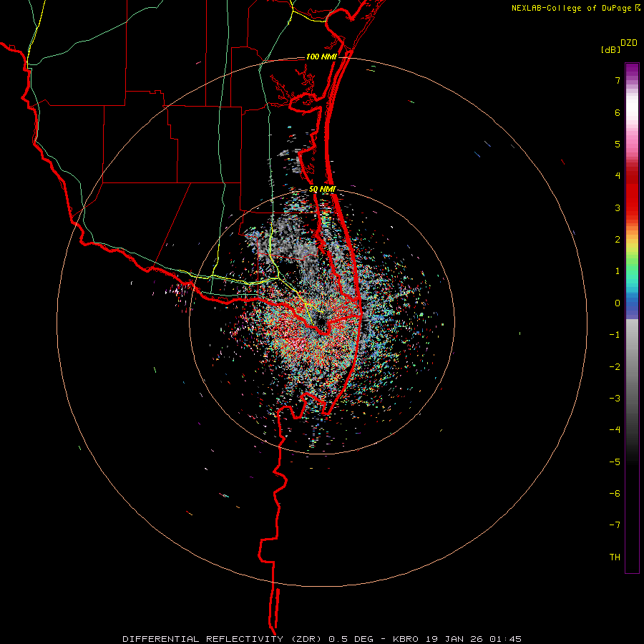Click the -5 dB value on color scale
Viewport: 644px width, 644px height.
pos(615,462)
